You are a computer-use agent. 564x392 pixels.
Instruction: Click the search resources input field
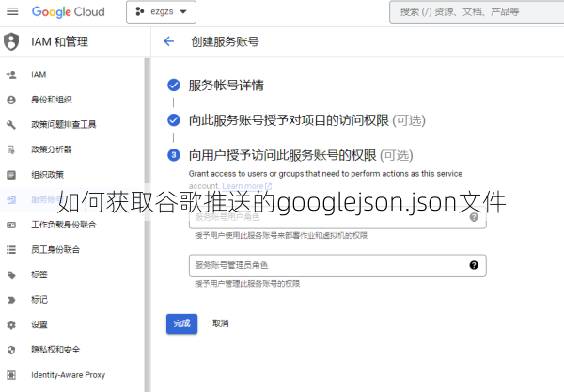[477, 12]
